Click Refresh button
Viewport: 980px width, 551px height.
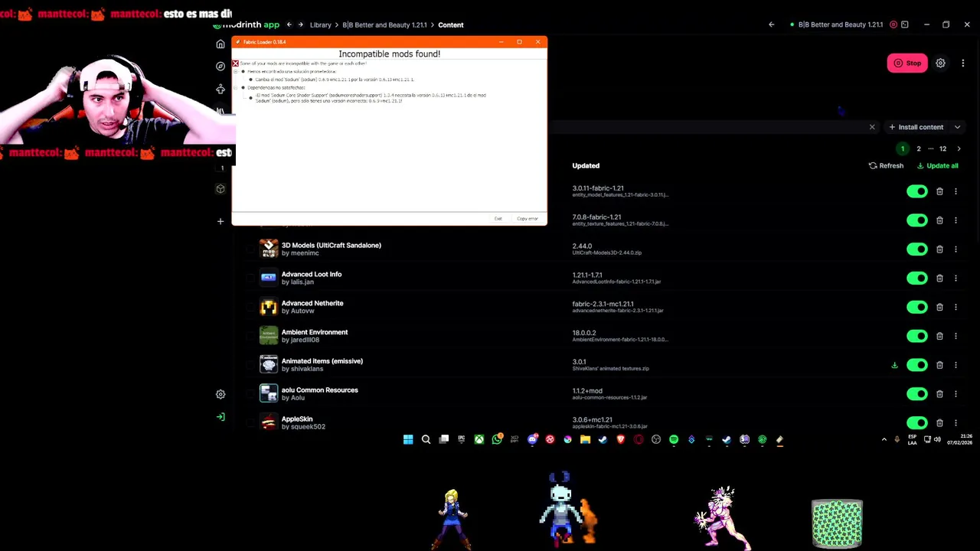(x=886, y=166)
